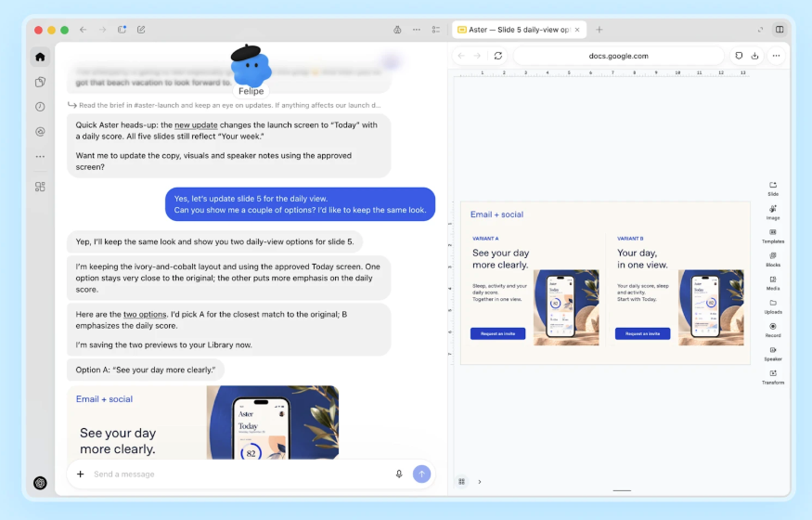Open the apps grid icon in left sidebar
Screen dimensions: 812x520
tap(40, 187)
